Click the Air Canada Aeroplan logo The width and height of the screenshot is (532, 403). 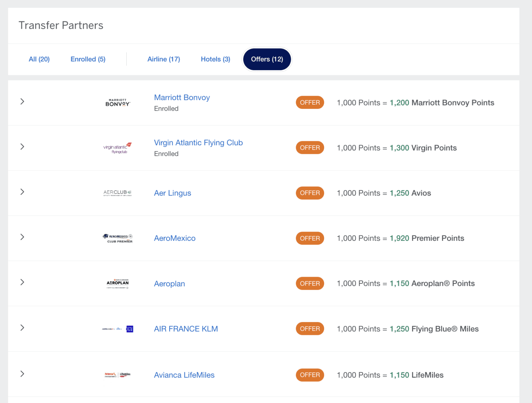(118, 283)
